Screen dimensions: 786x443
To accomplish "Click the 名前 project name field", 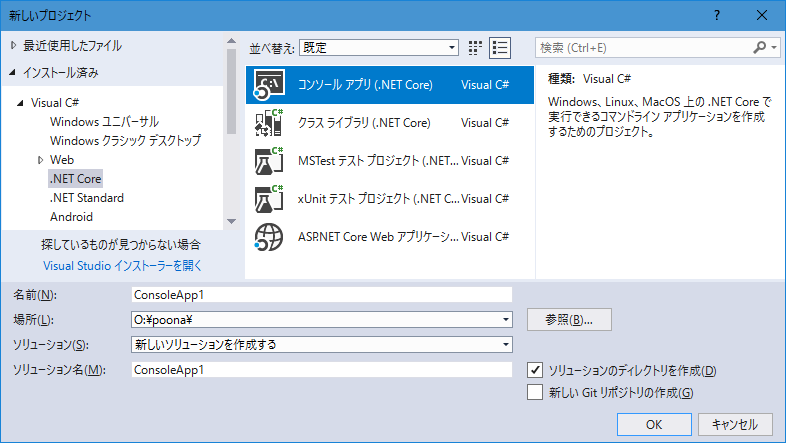I will pyautogui.click(x=322, y=295).
